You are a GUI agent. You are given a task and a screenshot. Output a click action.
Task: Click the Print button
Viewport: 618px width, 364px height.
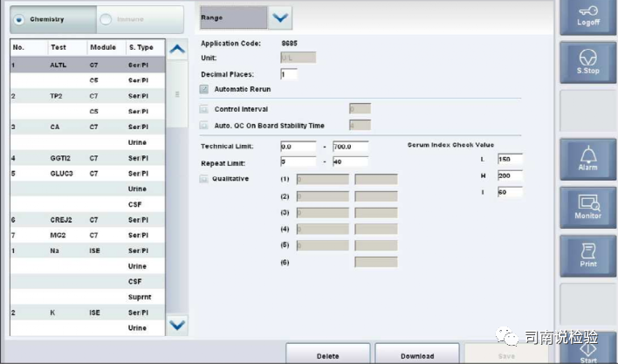(x=587, y=256)
